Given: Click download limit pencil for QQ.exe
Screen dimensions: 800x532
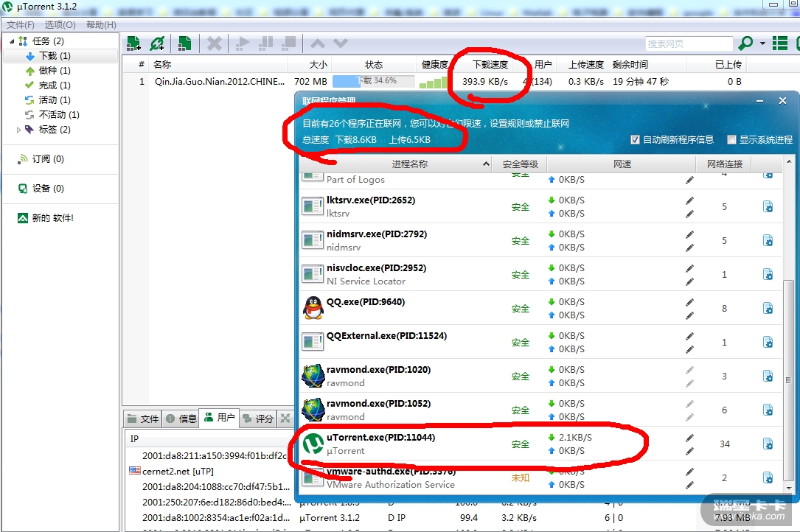Looking at the screenshot, I should tap(689, 302).
